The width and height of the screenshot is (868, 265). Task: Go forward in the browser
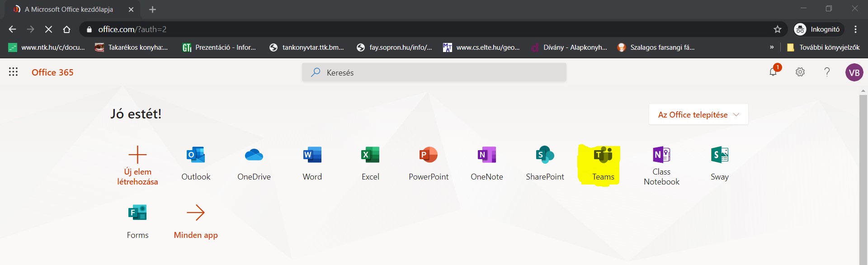30,29
